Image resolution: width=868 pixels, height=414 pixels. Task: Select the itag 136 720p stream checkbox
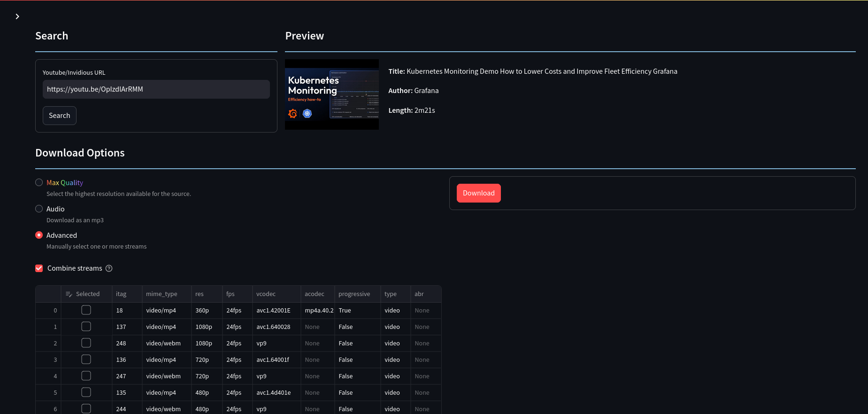(x=86, y=359)
